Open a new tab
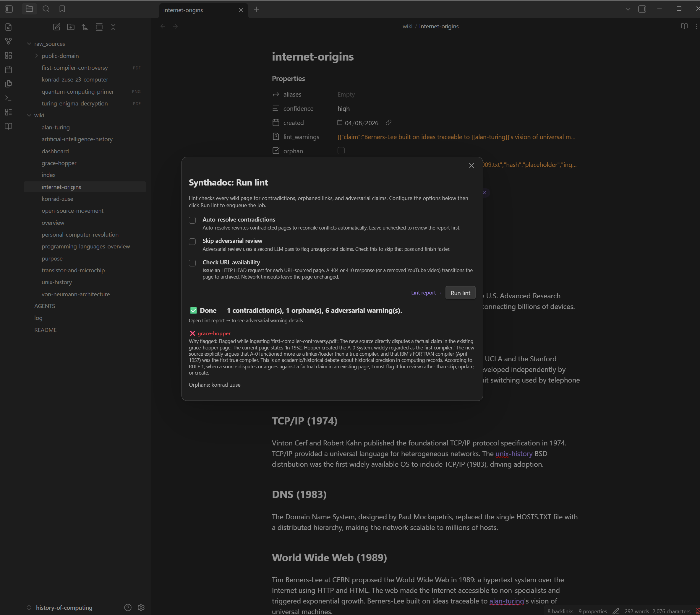The image size is (700, 615). coord(257,9)
